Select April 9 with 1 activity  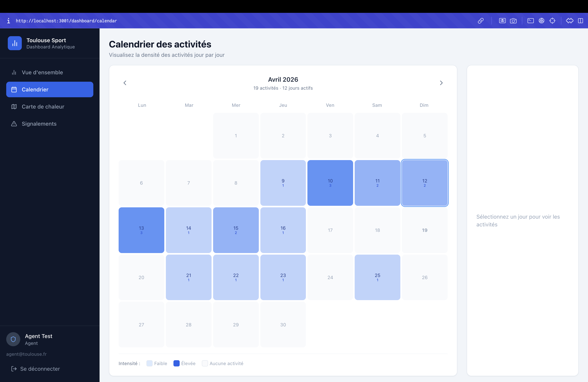point(283,183)
